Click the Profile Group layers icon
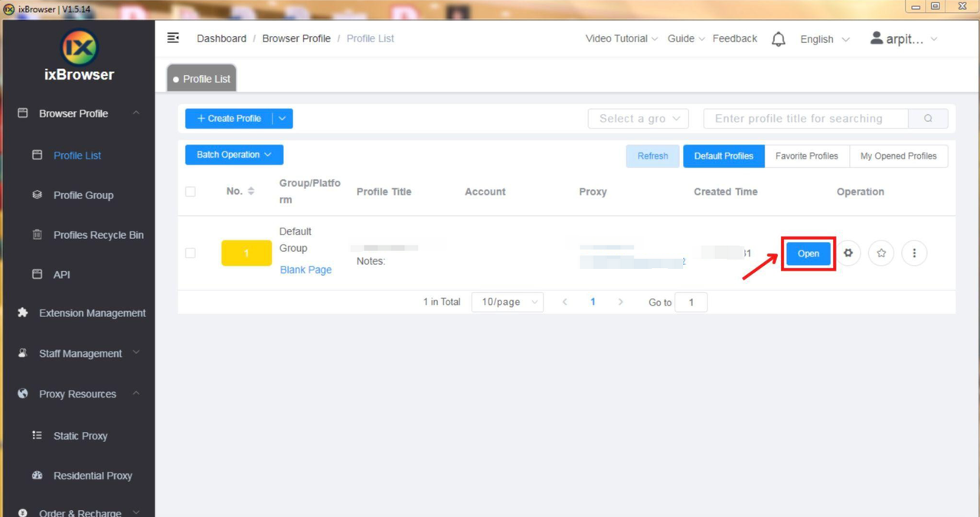 coord(37,195)
